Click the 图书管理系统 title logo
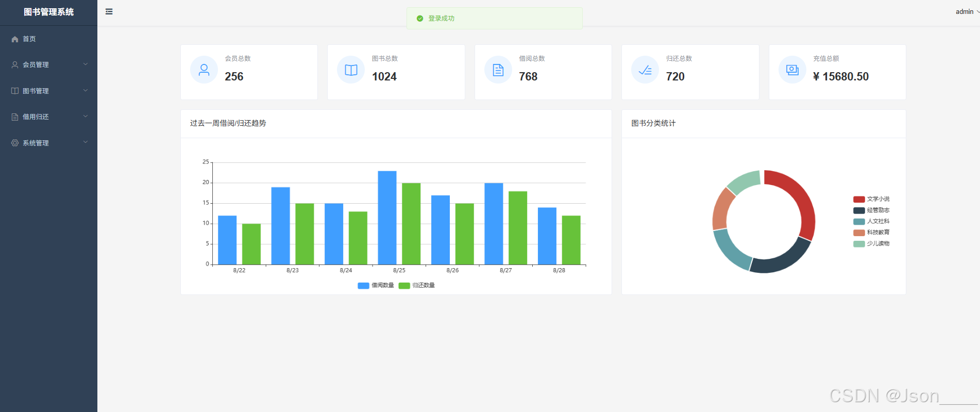Image resolution: width=980 pixels, height=412 pixels. 48,12
